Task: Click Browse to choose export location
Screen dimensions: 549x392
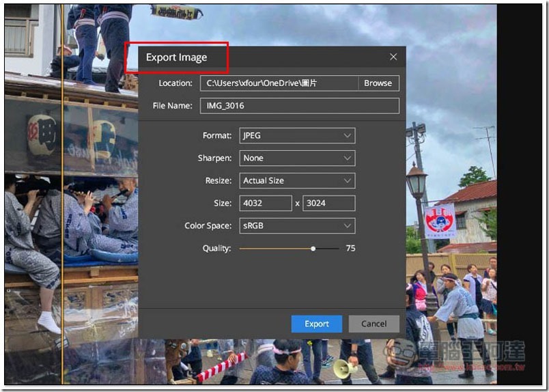Action: pos(378,83)
